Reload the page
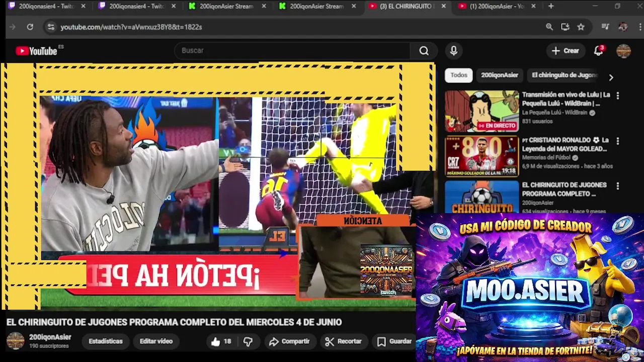 coord(30,27)
